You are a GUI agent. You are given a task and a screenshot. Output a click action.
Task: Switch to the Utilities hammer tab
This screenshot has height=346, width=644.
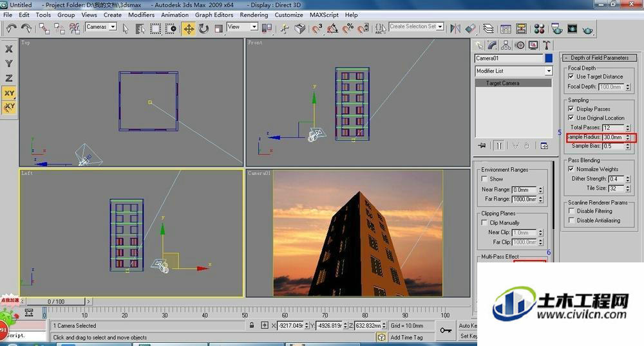click(546, 44)
